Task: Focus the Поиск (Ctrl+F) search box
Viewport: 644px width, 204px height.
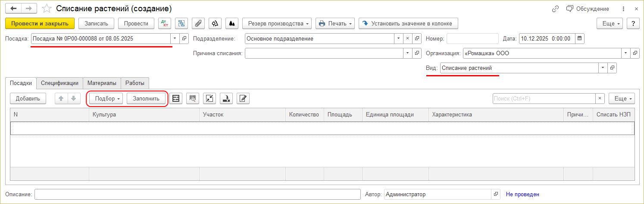Action: [x=544, y=98]
